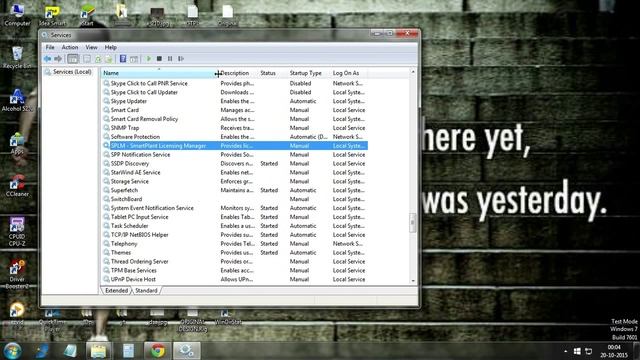The height and width of the screenshot is (360, 640).
Task: Open Google Chrome from the taskbar
Action: [158, 351]
